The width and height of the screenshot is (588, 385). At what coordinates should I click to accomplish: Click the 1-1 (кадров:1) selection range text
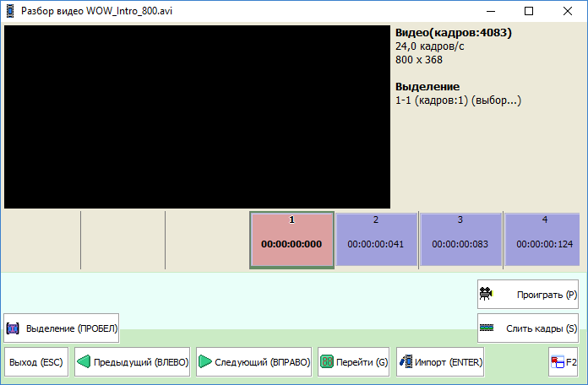pos(458,100)
